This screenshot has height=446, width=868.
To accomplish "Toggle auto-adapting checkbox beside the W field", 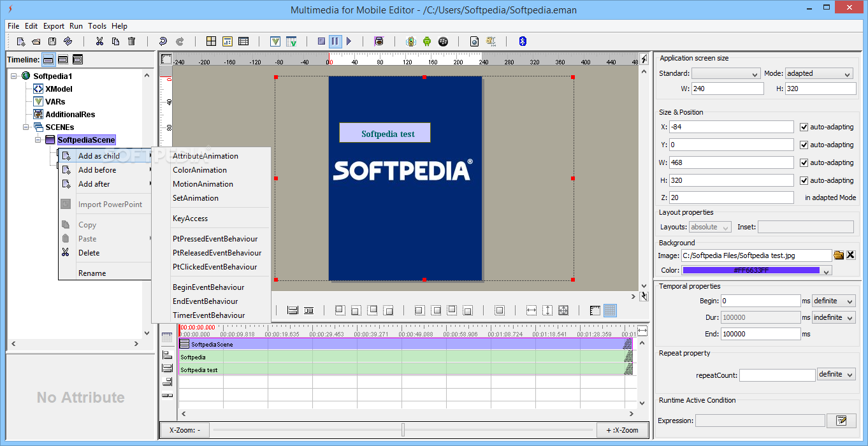I will click(x=804, y=162).
